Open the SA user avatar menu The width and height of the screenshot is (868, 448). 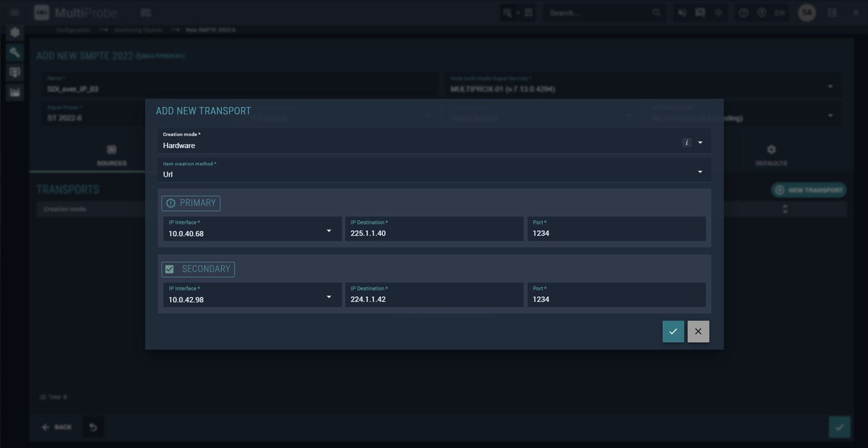(807, 12)
